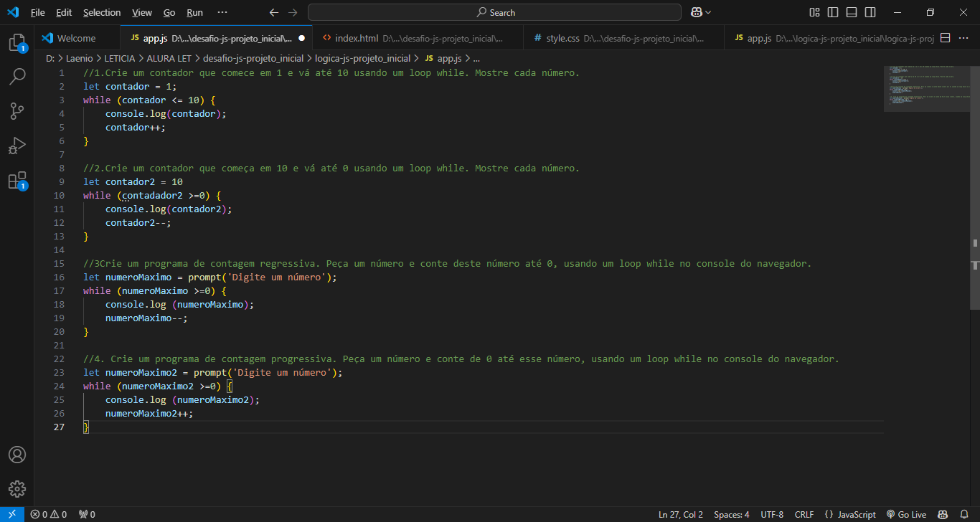980x522 pixels.
Task: Select the logica-js-projeto_inicial breadcrumb
Action: coord(363,58)
